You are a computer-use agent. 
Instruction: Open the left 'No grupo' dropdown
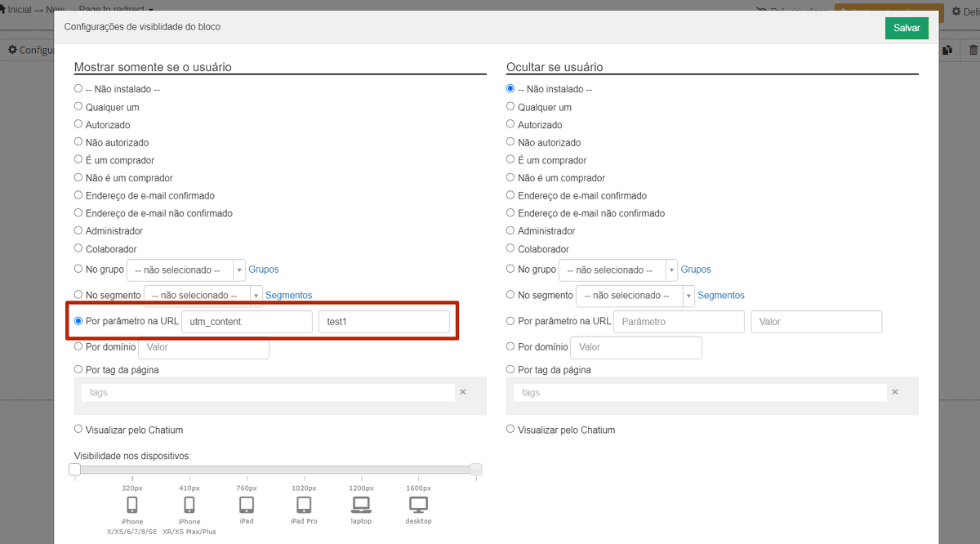pyautogui.click(x=185, y=270)
